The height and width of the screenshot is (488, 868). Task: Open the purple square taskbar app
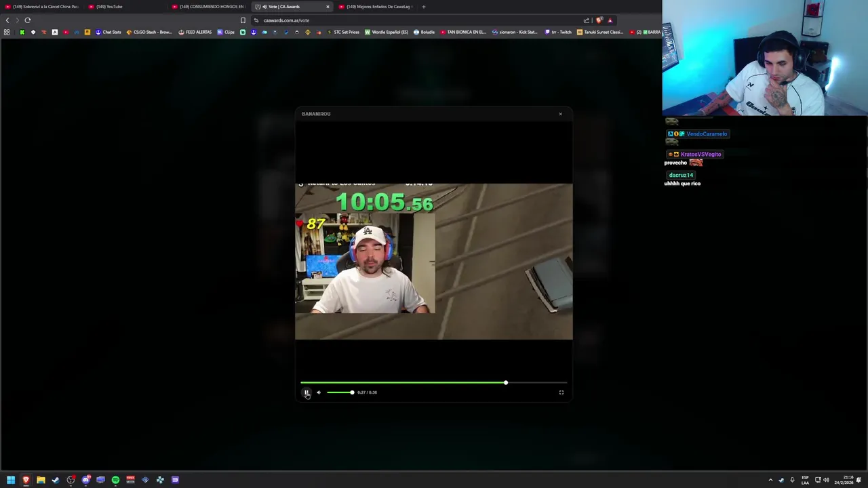(175, 480)
